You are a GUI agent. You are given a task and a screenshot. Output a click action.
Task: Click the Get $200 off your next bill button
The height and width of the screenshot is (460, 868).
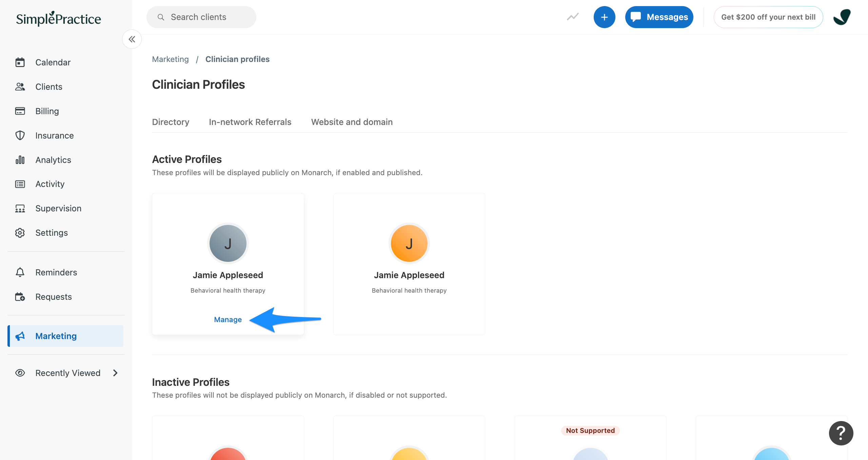tap(768, 17)
